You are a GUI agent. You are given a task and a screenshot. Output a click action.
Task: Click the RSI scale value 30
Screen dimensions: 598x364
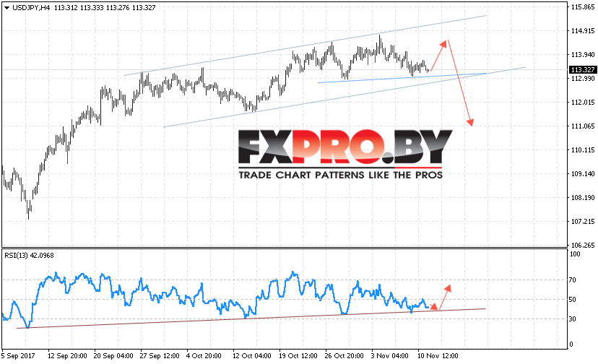[x=572, y=319]
